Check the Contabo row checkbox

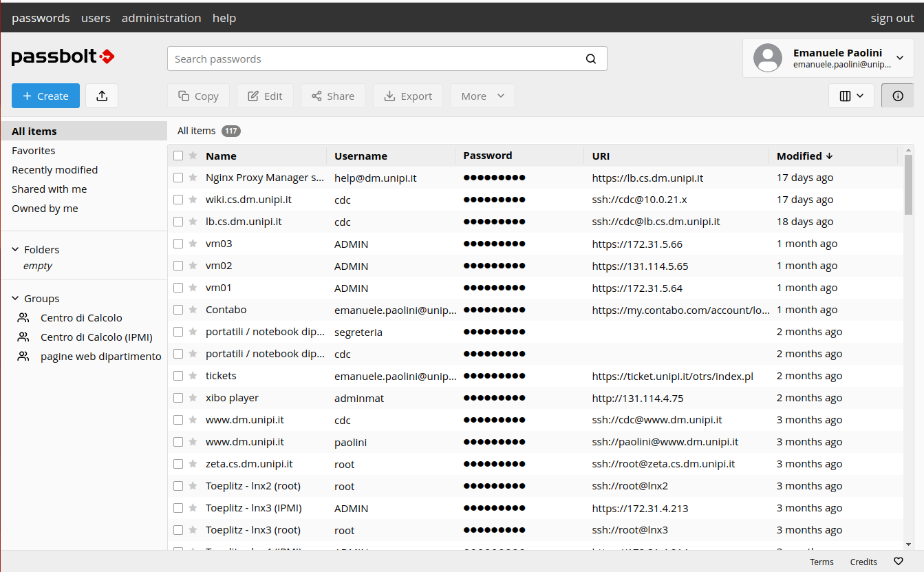point(178,310)
